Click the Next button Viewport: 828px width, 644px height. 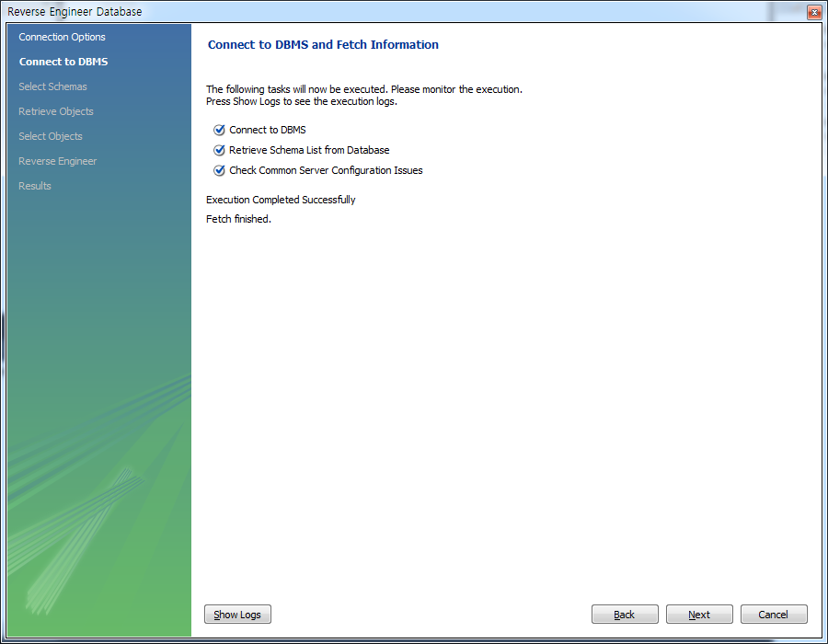click(699, 615)
